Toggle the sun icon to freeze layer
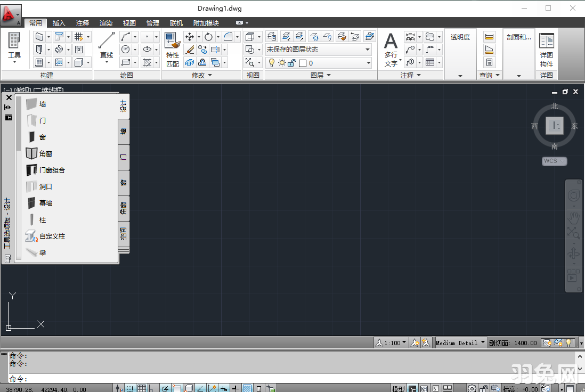Image resolution: width=585 pixels, height=392 pixels. point(282,62)
